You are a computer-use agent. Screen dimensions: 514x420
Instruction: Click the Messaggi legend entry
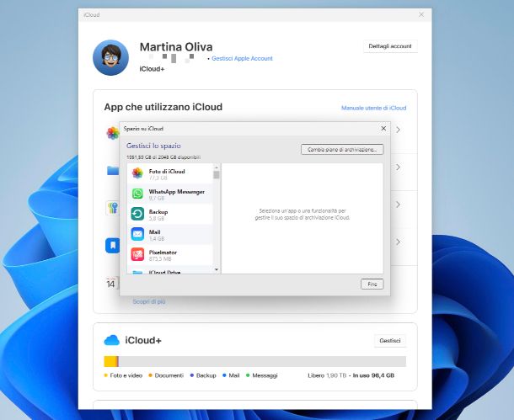pos(262,375)
